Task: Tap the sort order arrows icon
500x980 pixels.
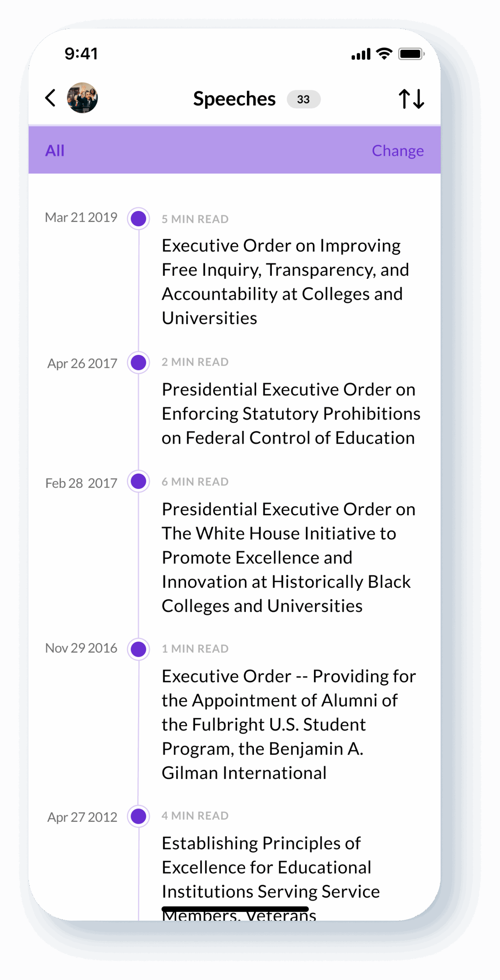Action: pyautogui.click(x=411, y=99)
